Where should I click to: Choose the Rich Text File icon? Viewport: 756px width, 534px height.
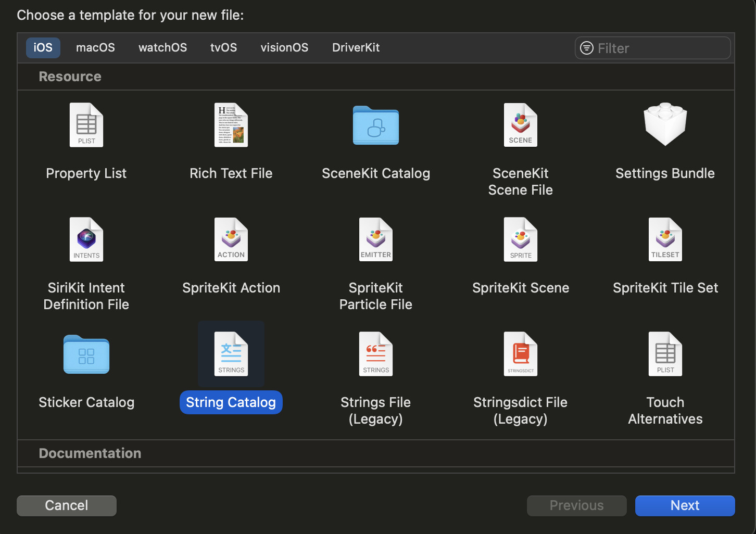coord(231,125)
